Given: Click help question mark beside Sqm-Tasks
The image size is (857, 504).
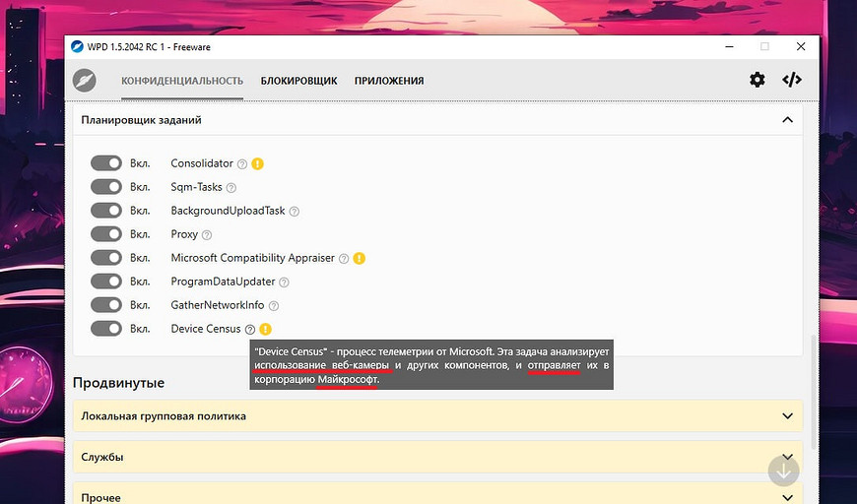Looking at the screenshot, I should [x=231, y=187].
